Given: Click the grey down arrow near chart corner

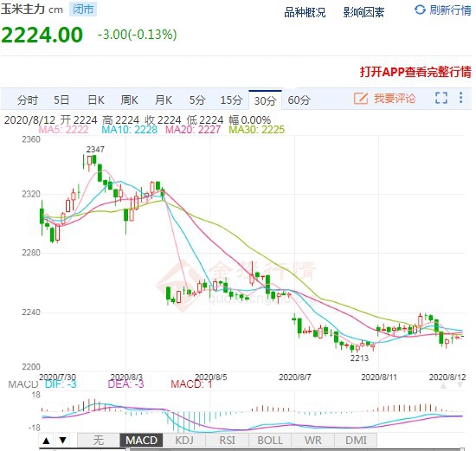Looking at the screenshot, I should coord(460,386).
